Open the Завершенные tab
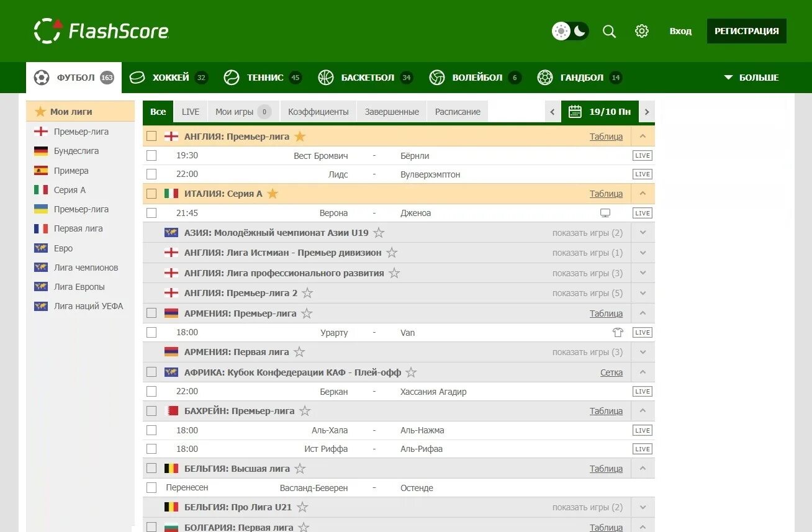Screen dimensions: 812x532 (x=392, y=112)
